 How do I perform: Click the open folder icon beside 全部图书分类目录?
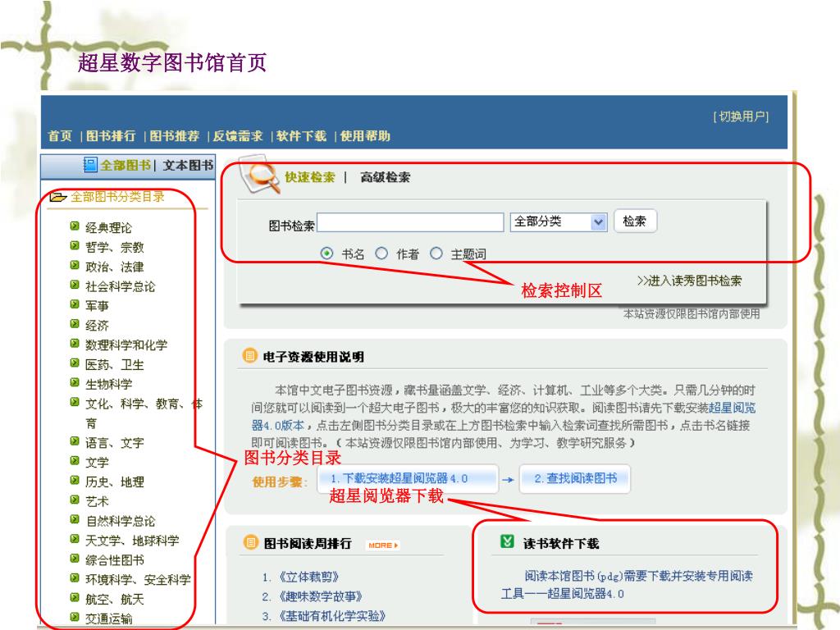pyautogui.click(x=58, y=197)
